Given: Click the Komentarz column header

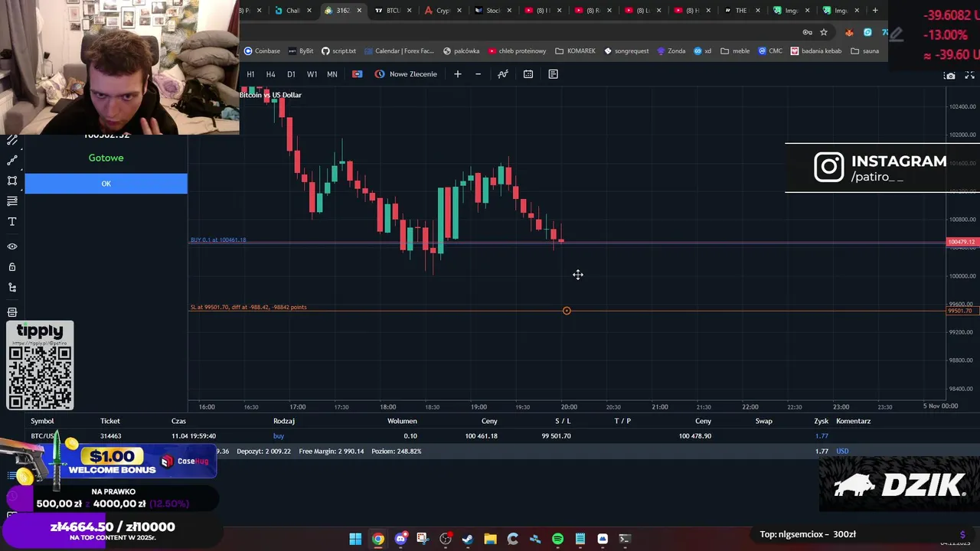Looking at the screenshot, I should [853, 421].
